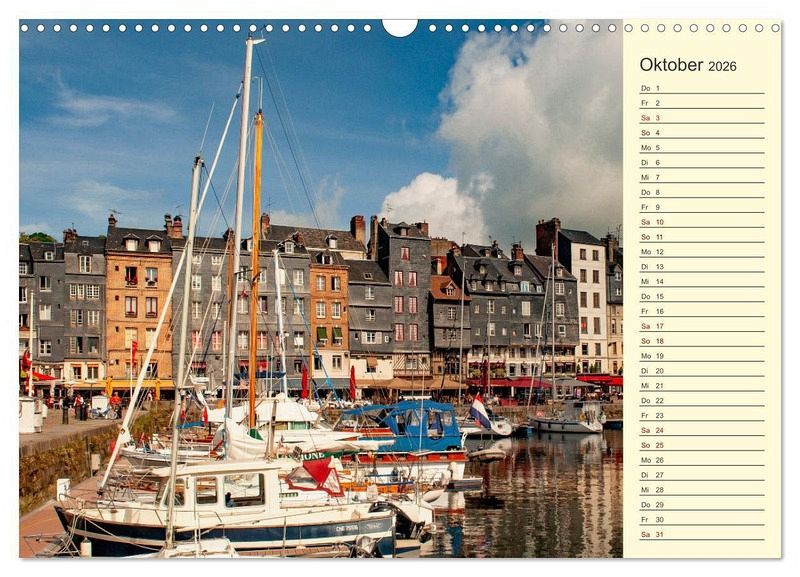Select the 'Mi 7' calendar row

[x=702, y=178]
